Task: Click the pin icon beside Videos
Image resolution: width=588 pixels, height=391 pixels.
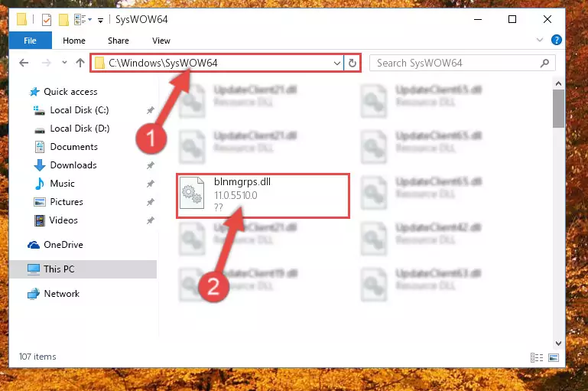Action: tap(151, 220)
